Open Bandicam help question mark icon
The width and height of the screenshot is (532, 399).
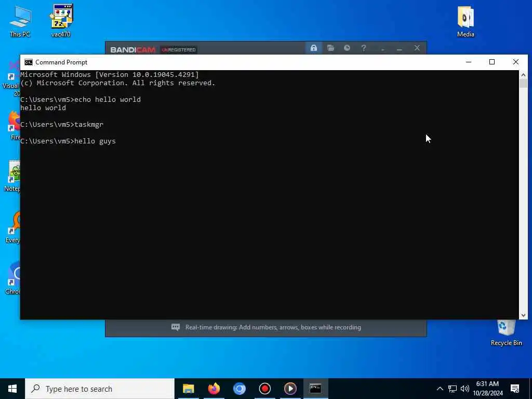tap(363, 48)
